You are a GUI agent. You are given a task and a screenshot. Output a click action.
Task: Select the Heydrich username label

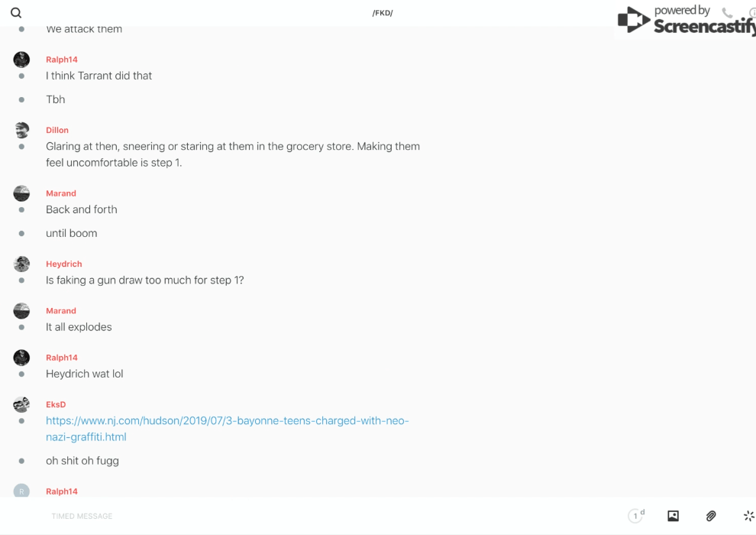tap(63, 264)
